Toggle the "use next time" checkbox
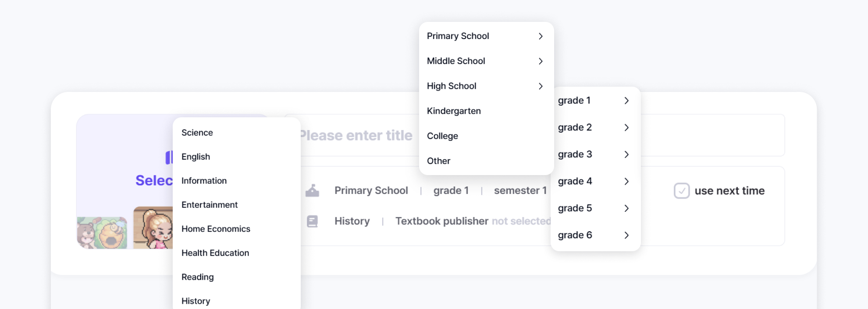The height and width of the screenshot is (309, 868). coord(682,191)
